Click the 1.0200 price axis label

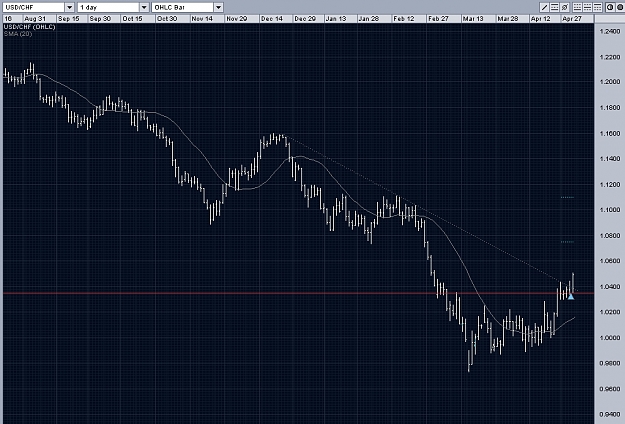point(610,312)
